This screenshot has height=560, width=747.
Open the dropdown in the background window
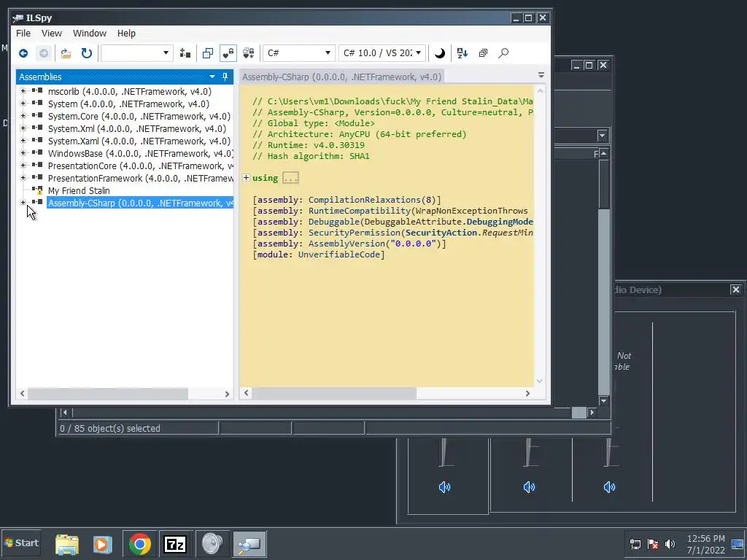602,135
